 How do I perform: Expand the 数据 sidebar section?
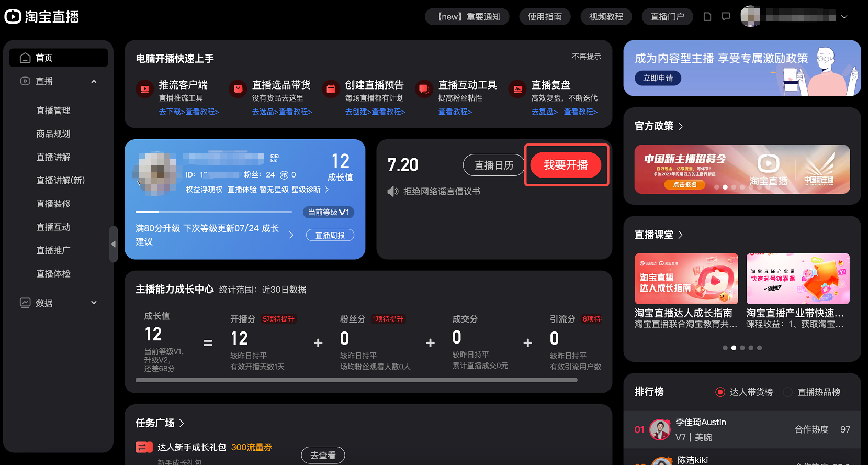[x=94, y=303]
